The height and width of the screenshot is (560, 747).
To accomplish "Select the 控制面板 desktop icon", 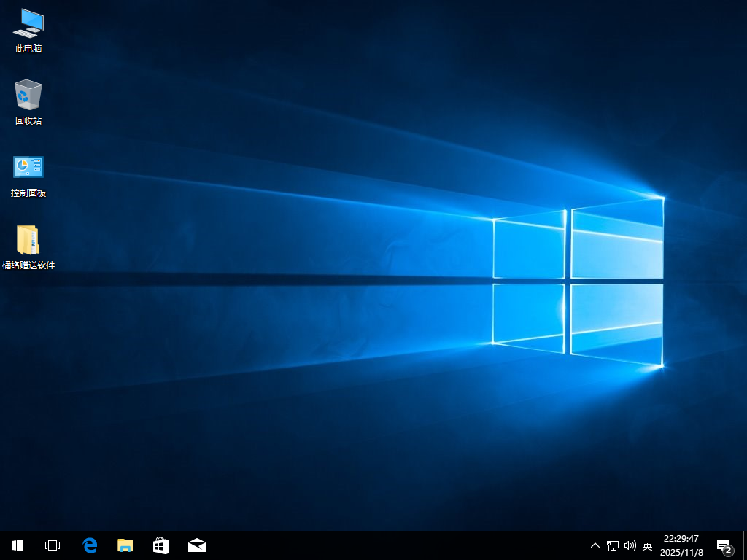I will click(28, 167).
